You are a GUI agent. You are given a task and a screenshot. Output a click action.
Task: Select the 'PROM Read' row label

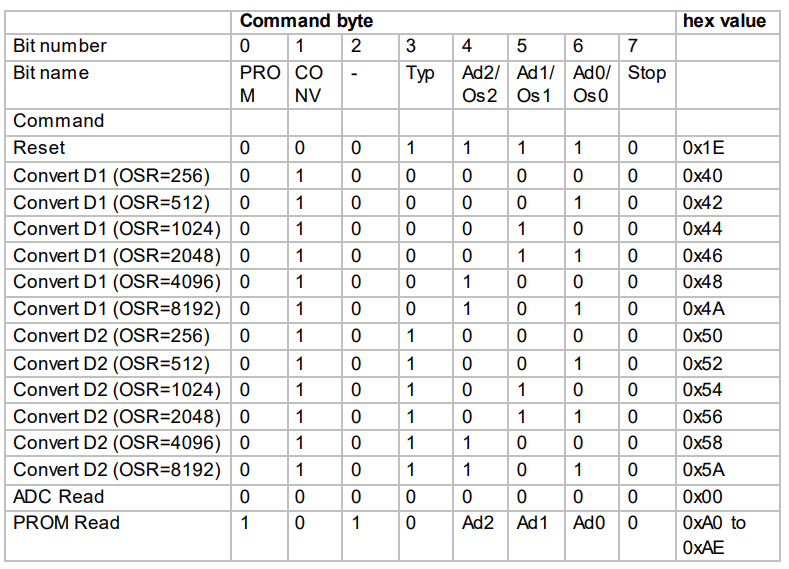click(x=66, y=523)
